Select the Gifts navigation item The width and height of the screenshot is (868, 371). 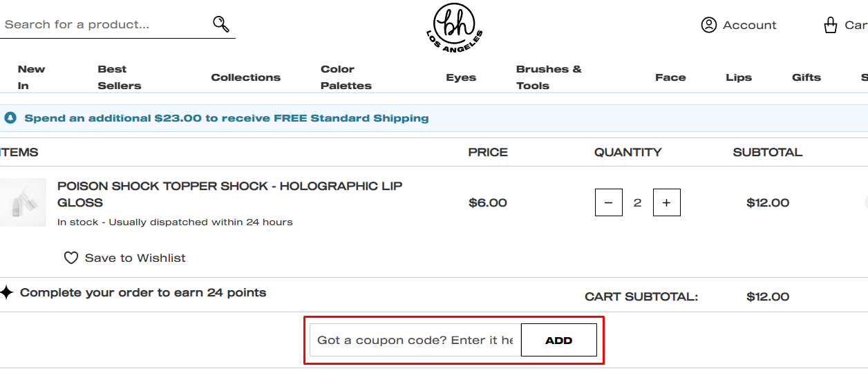tap(806, 77)
